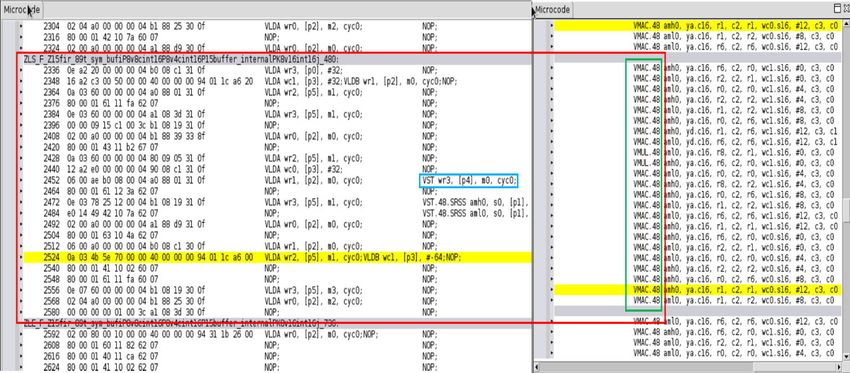Click the right pane scroll-up arrow
The height and width of the screenshot is (373, 850).
pos(846,23)
